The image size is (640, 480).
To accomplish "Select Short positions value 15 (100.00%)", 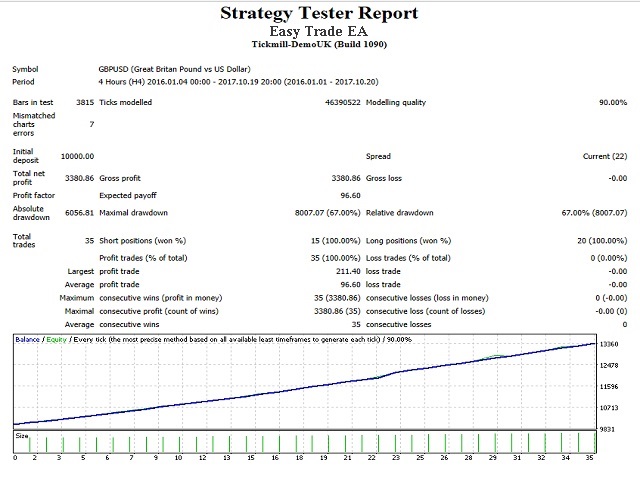I will [336, 241].
